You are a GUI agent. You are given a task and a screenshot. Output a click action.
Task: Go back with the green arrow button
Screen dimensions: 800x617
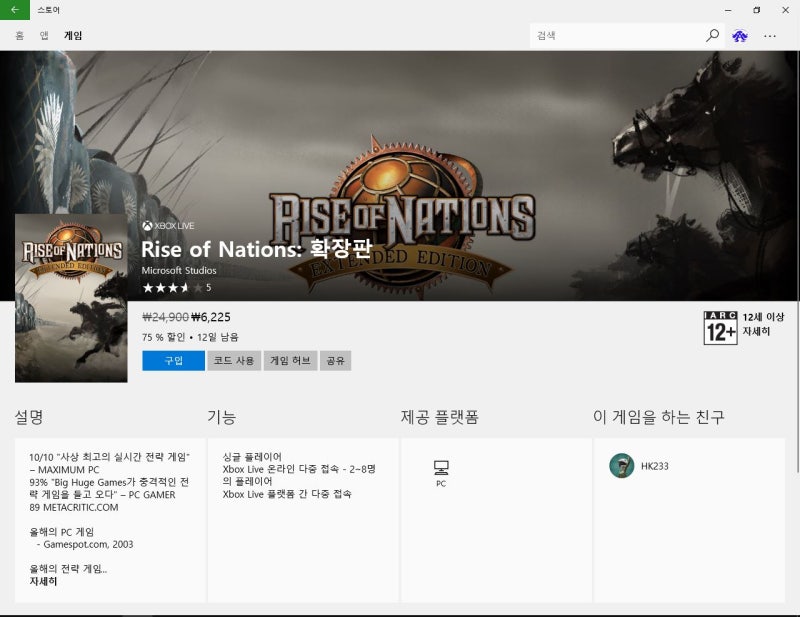pos(15,10)
